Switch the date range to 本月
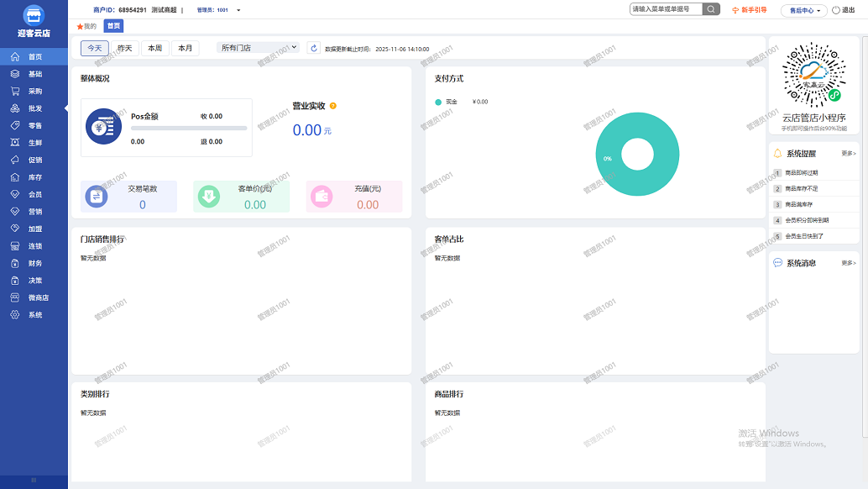 [186, 49]
